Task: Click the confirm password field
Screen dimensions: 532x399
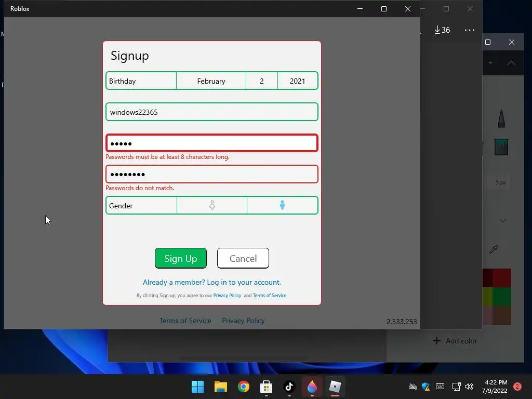Action: pyautogui.click(x=212, y=175)
